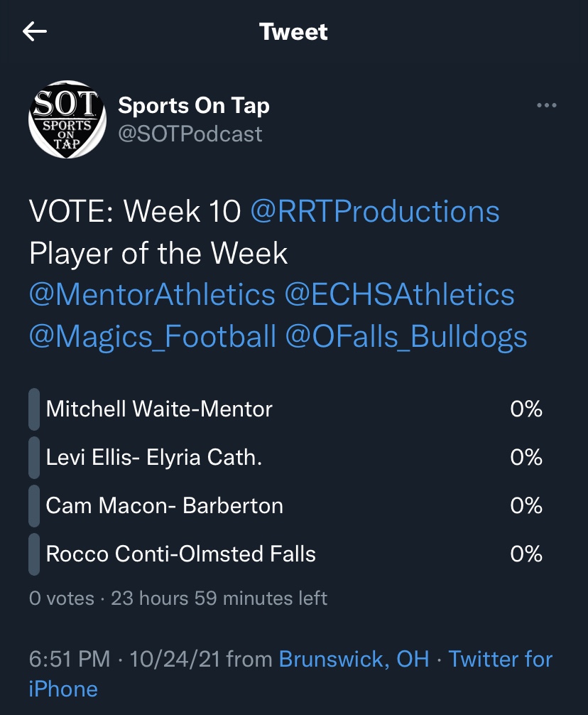Tap the back arrow icon

tap(35, 31)
